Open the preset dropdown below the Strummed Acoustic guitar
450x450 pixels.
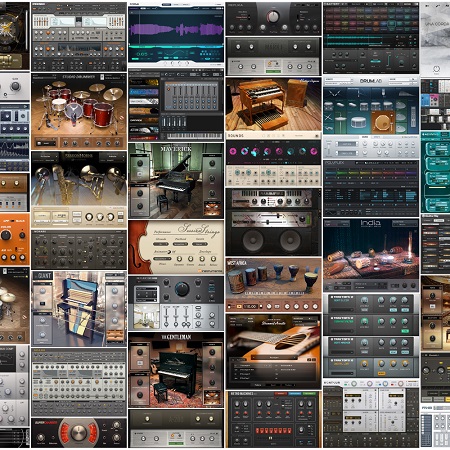(274, 358)
